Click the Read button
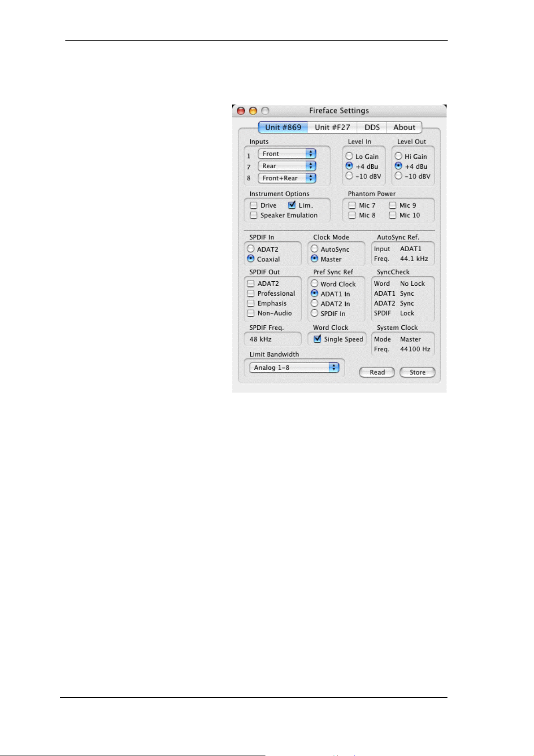 (x=377, y=372)
